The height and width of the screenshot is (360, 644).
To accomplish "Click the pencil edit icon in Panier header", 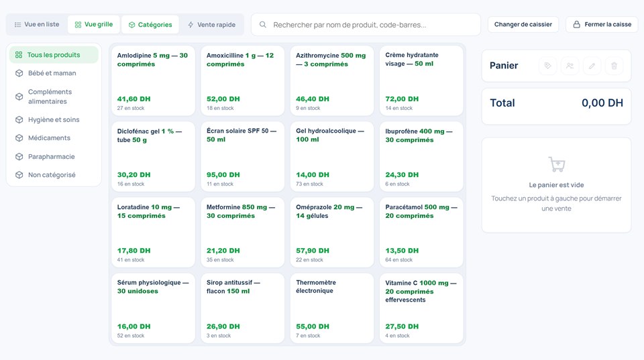I will [592, 66].
